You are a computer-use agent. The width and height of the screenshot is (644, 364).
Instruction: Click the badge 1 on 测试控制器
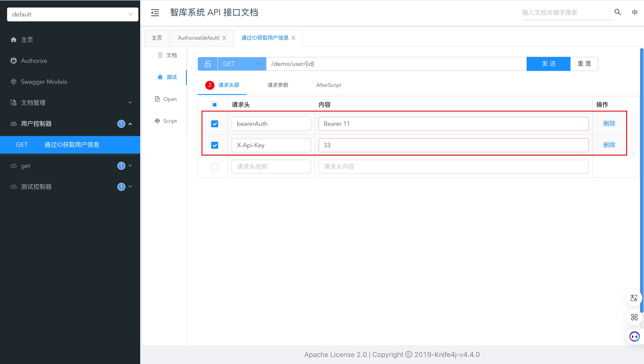coord(121,187)
